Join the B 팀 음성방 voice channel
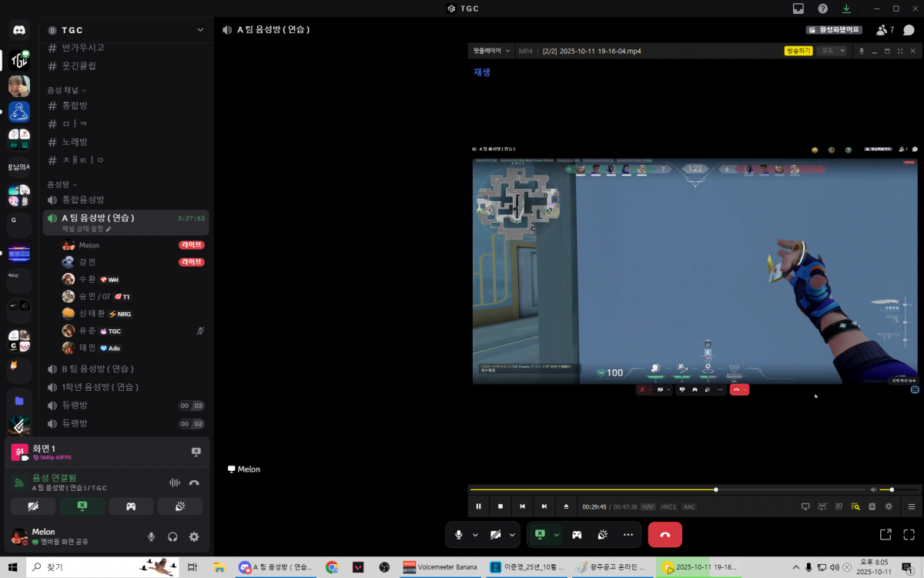Image resolution: width=924 pixels, height=578 pixels. point(97,368)
